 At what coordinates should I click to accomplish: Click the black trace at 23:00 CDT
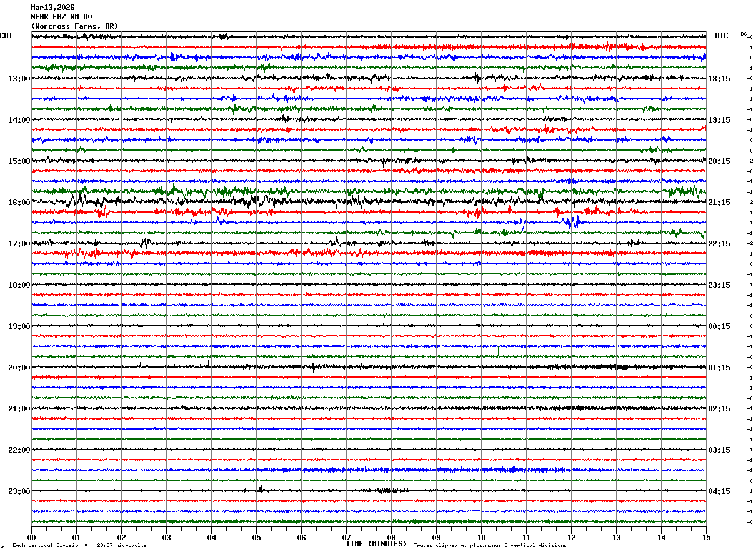369,490
